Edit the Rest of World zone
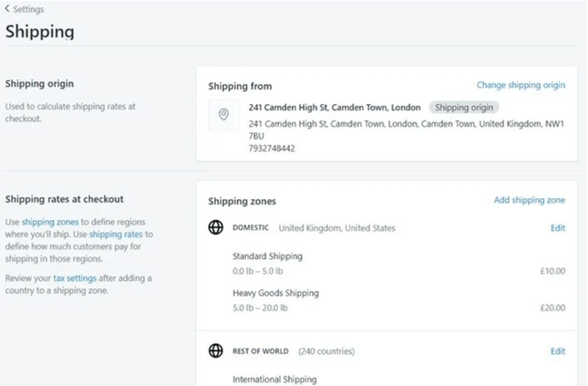The width and height of the screenshot is (588, 386). coord(558,351)
